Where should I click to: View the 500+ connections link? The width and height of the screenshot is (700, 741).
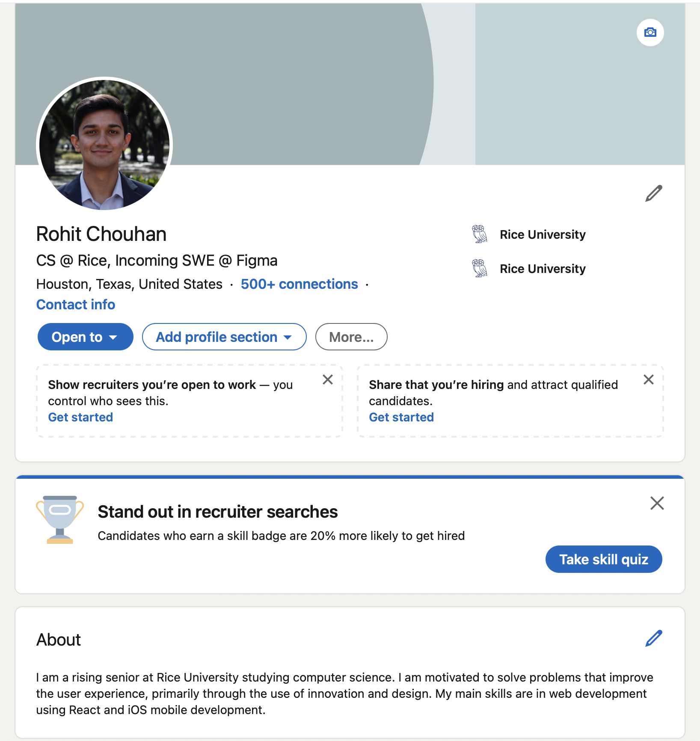click(x=299, y=284)
